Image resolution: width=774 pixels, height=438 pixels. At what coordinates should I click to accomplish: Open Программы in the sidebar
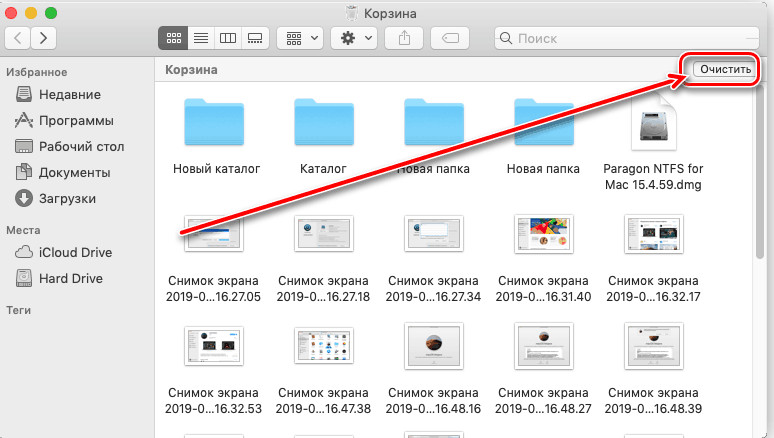pos(64,120)
